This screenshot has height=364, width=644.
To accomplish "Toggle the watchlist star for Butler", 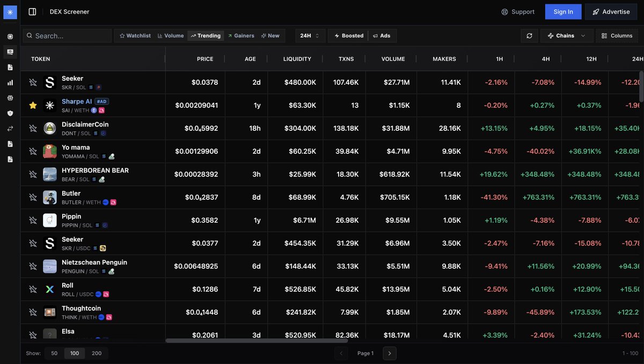I will [x=33, y=197].
